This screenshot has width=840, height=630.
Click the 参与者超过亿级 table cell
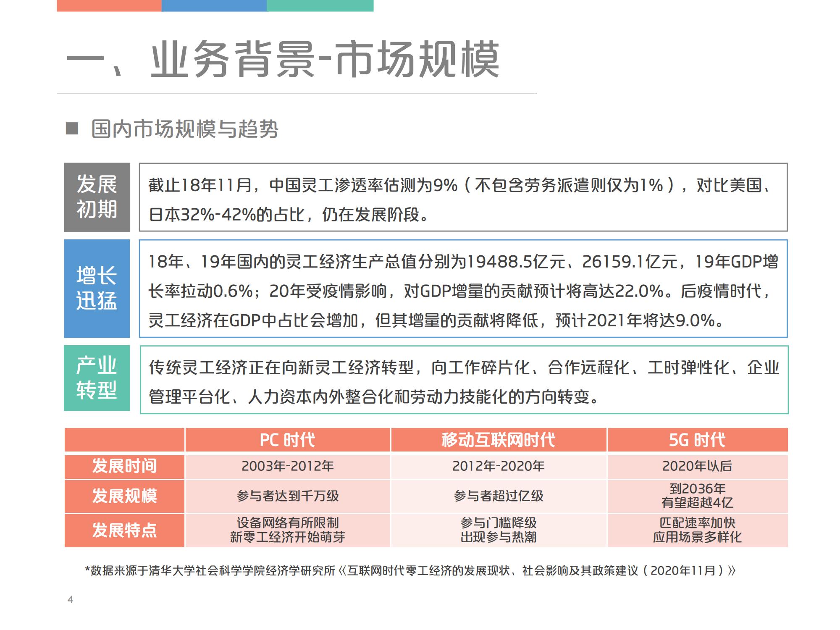(498, 496)
